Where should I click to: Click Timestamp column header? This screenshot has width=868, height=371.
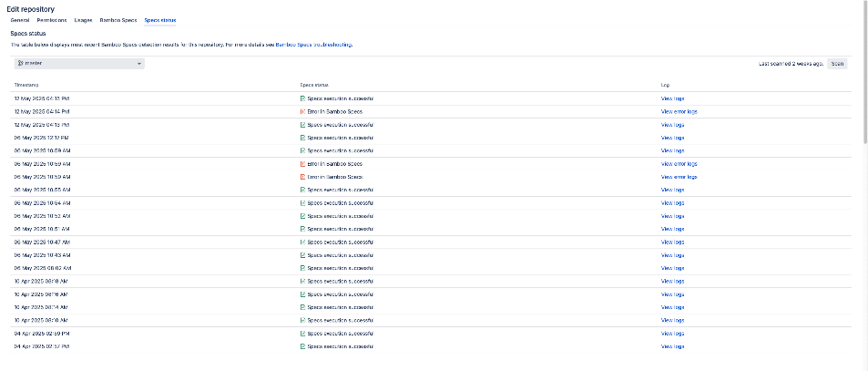click(26, 85)
